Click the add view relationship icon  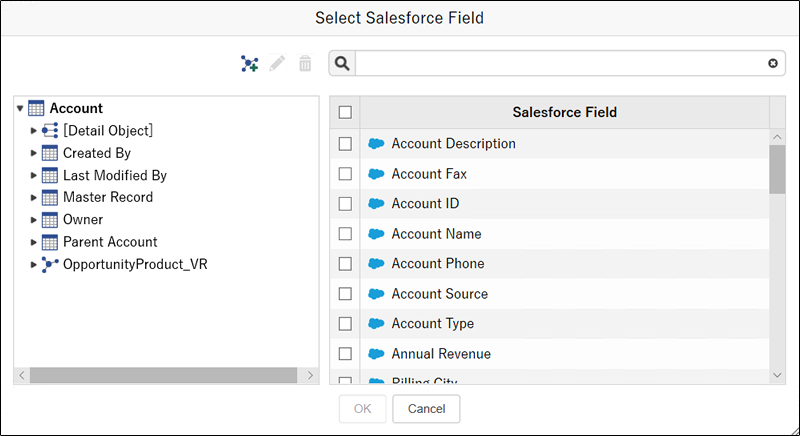[x=249, y=64]
